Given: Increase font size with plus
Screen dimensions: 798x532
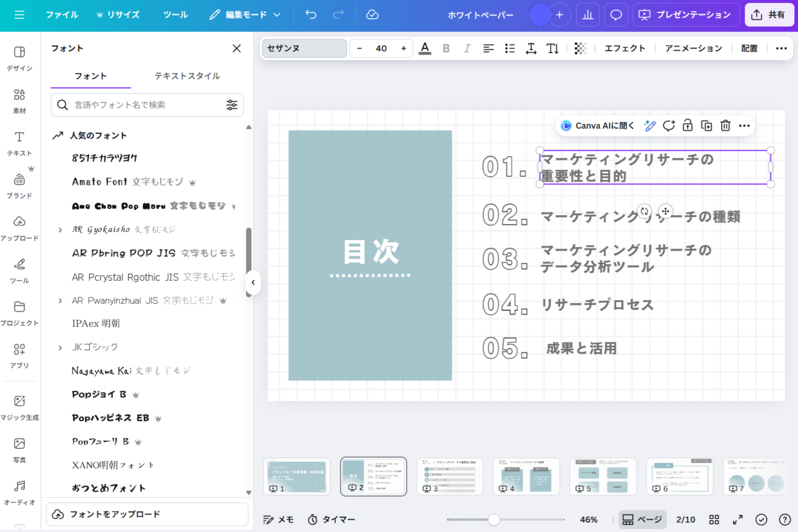Looking at the screenshot, I should click(x=403, y=48).
